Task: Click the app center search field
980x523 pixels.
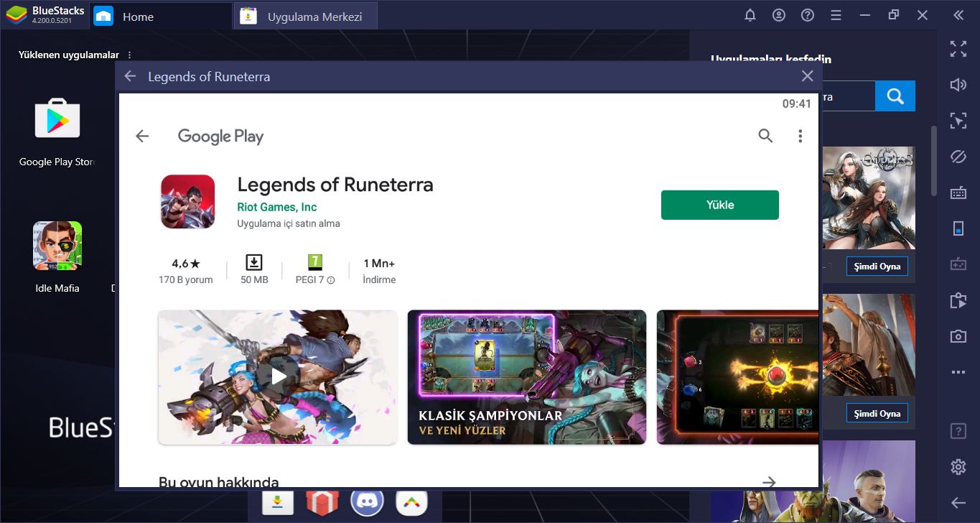Action: (847, 96)
